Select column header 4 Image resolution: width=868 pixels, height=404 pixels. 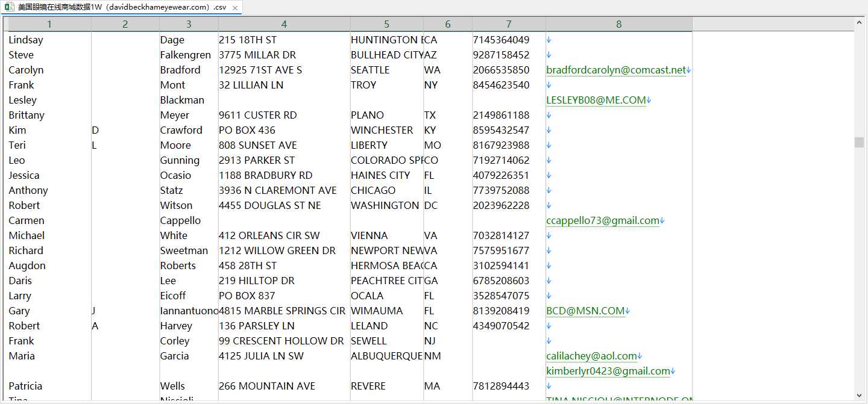click(284, 24)
